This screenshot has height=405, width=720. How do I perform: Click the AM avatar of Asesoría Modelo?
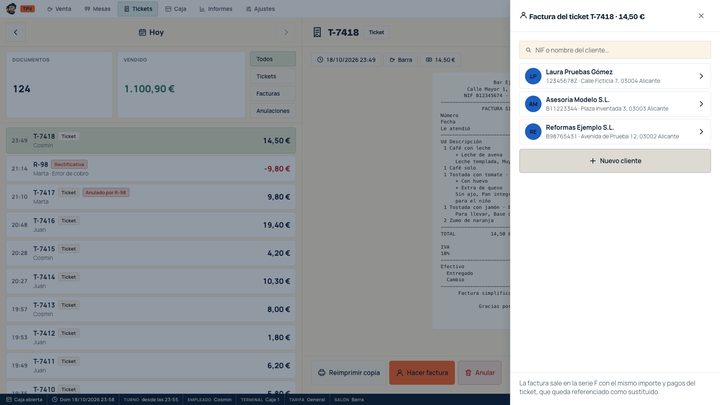tap(533, 104)
